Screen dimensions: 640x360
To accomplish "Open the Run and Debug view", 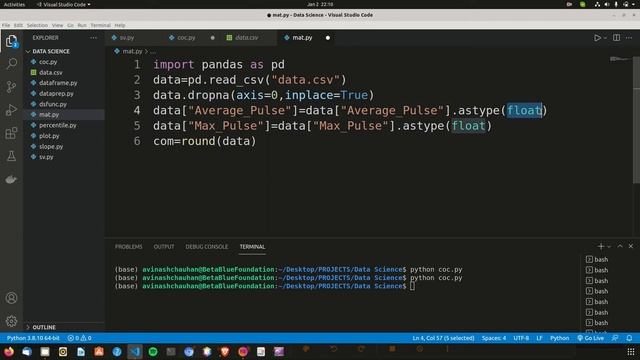I will click(11, 110).
